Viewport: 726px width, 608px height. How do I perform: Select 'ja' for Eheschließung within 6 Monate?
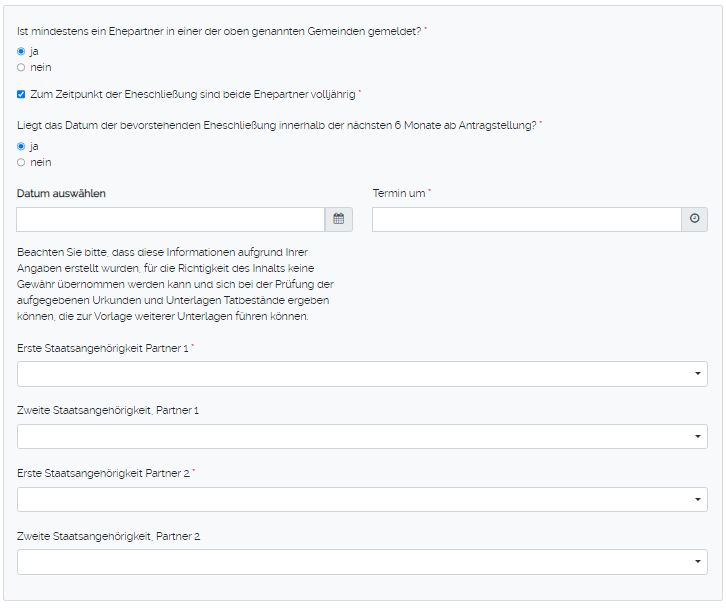[21, 146]
